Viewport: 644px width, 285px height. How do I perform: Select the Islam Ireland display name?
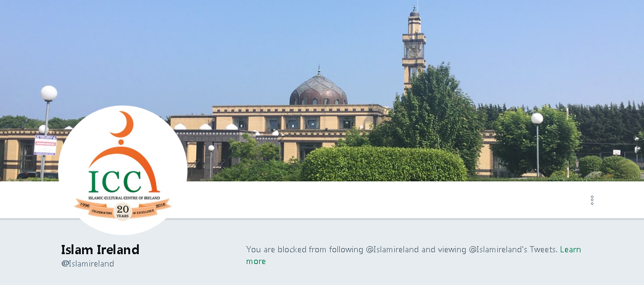[100, 249]
